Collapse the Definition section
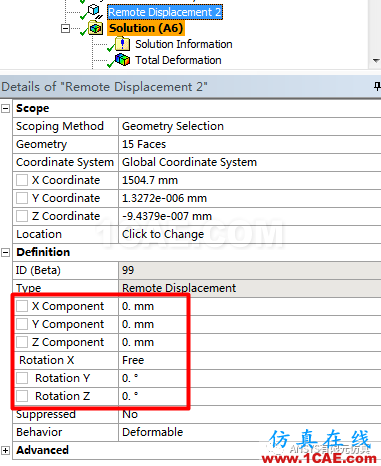The width and height of the screenshot is (381, 466). point(5,252)
